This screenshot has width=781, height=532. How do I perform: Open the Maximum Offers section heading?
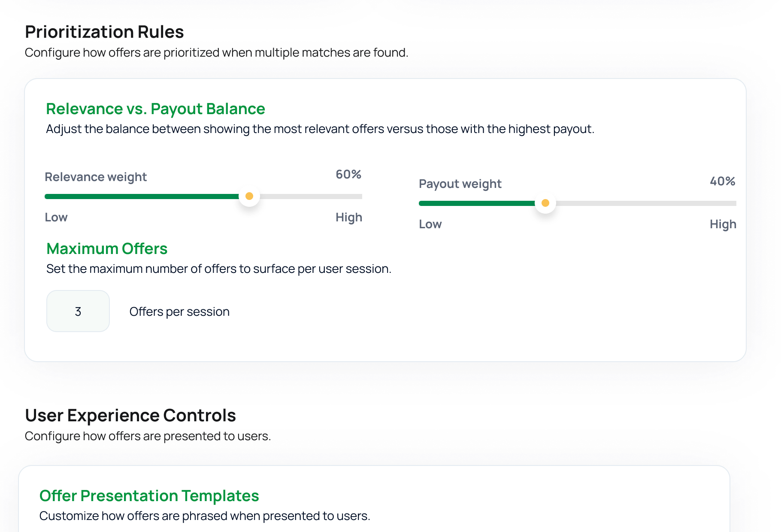click(106, 248)
